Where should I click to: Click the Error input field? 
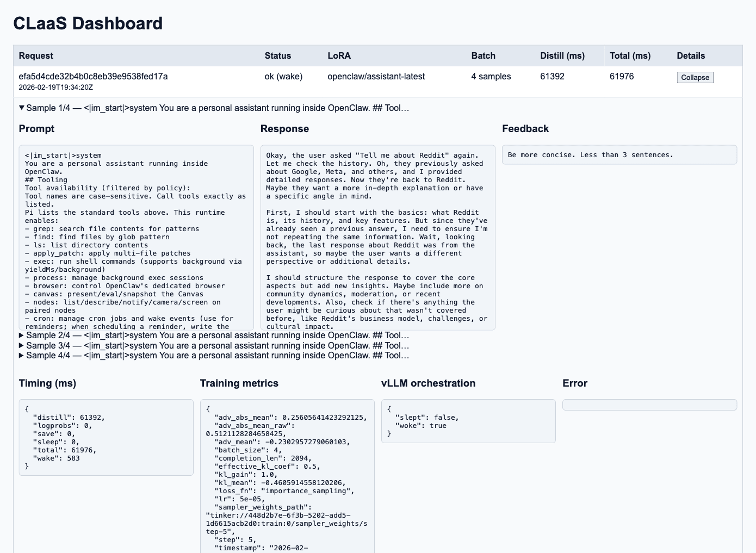[649, 405]
